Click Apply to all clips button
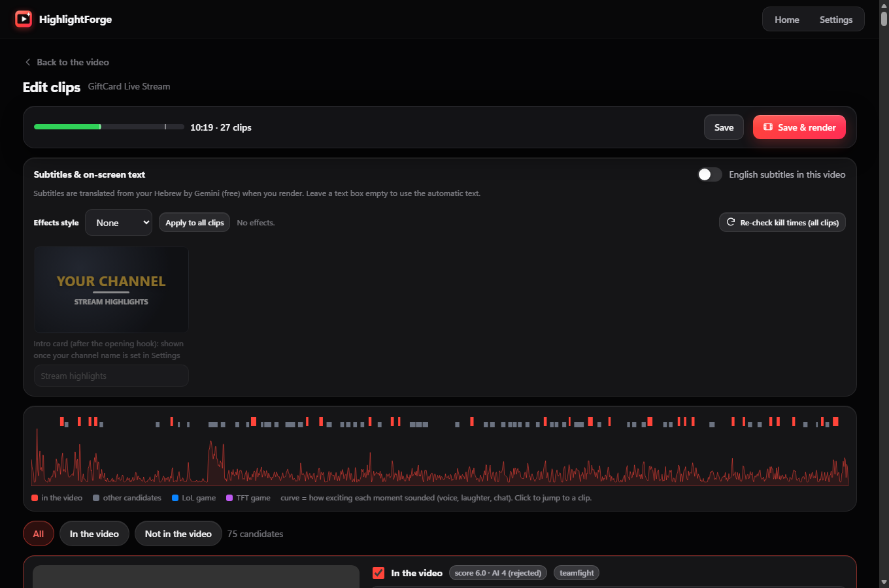This screenshot has height=588, width=889. (x=194, y=223)
